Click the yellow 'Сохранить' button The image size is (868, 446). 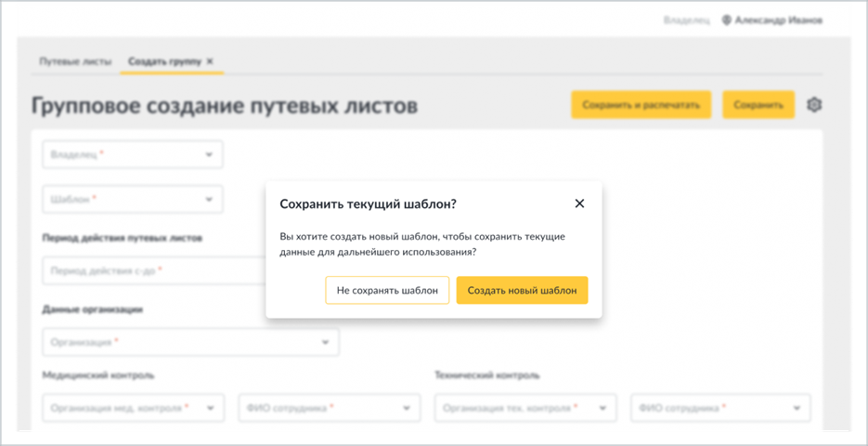click(x=758, y=105)
